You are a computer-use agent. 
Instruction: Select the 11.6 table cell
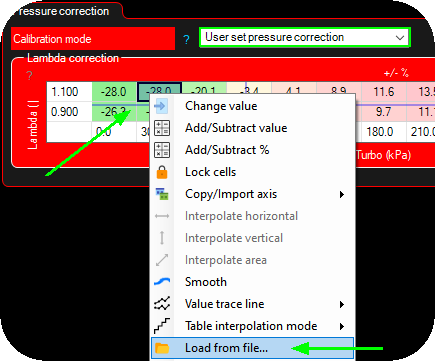point(384,92)
